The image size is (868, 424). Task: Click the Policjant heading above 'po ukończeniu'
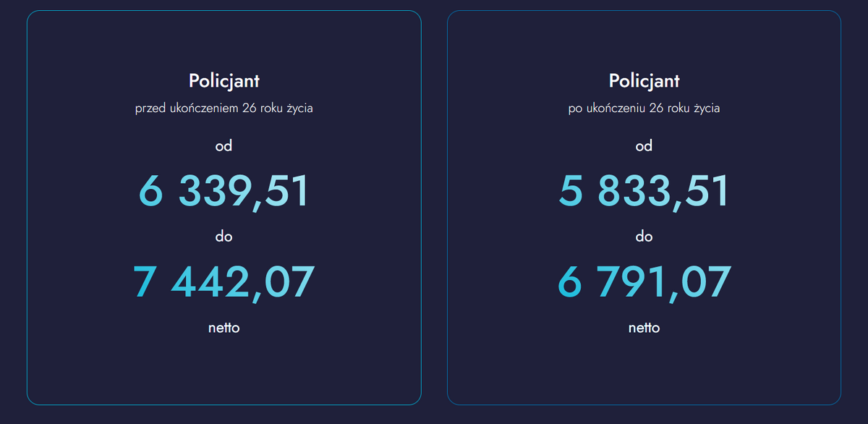tap(644, 80)
